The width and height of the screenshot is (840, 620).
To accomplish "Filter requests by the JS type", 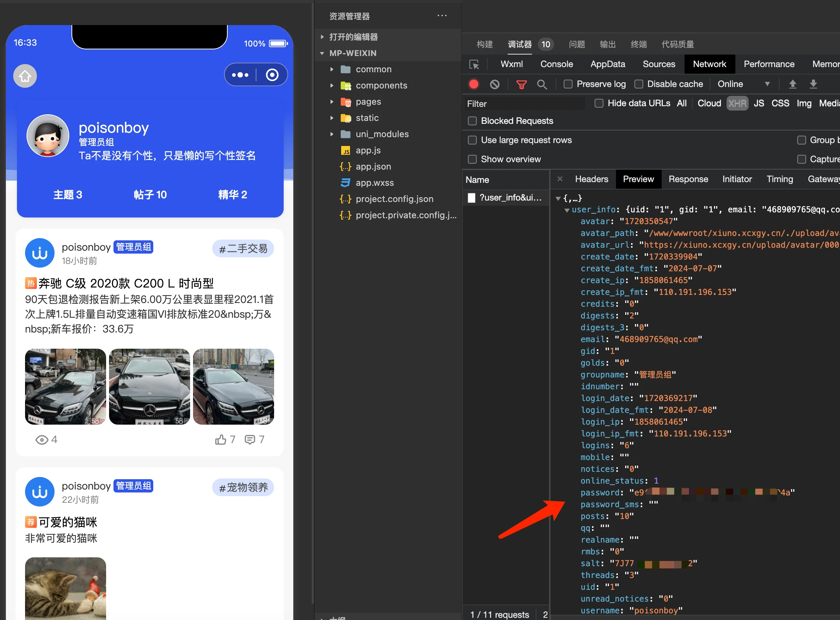I will click(x=759, y=103).
